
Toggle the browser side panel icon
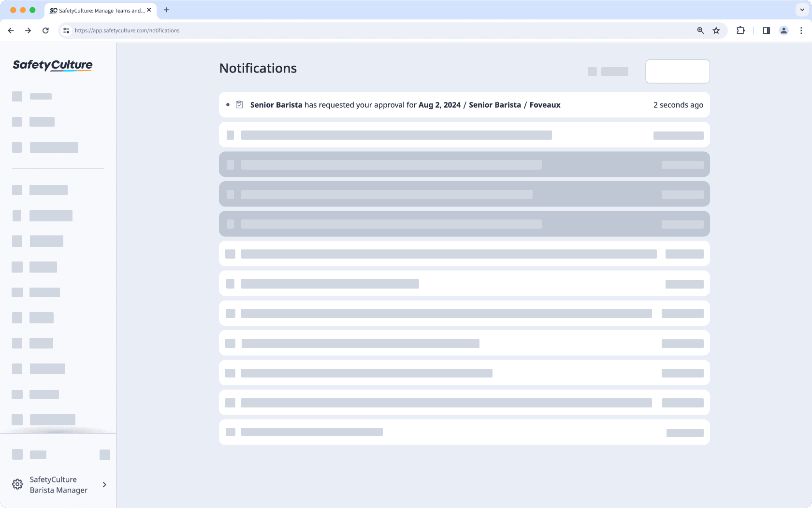[766, 30]
